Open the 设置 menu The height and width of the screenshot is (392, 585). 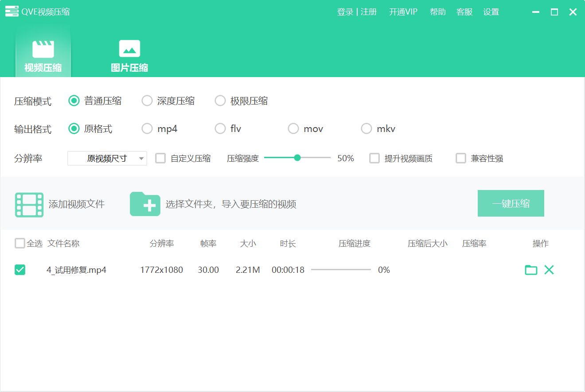point(491,12)
